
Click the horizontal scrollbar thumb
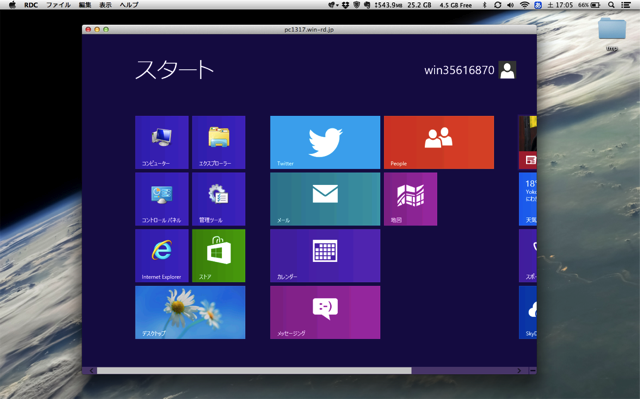pyautogui.click(x=254, y=370)
